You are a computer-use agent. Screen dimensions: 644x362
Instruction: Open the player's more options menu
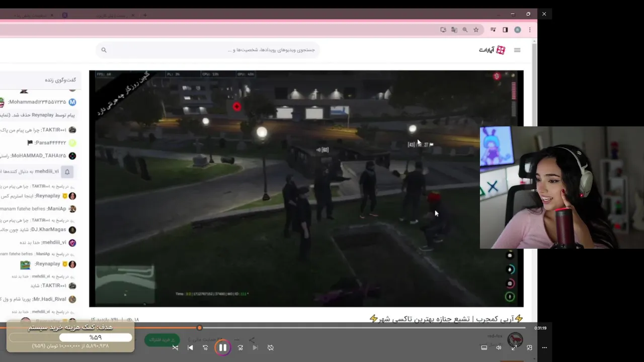click(544, 347)
